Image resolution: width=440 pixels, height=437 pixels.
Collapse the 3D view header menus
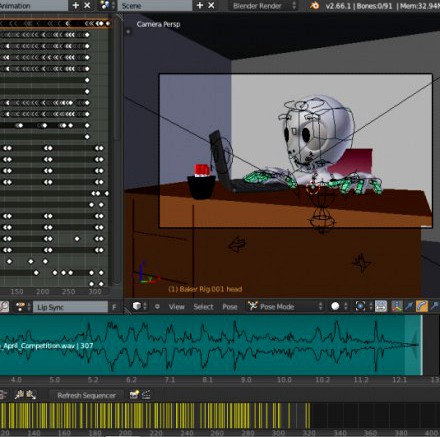click(x=157, y=306)
